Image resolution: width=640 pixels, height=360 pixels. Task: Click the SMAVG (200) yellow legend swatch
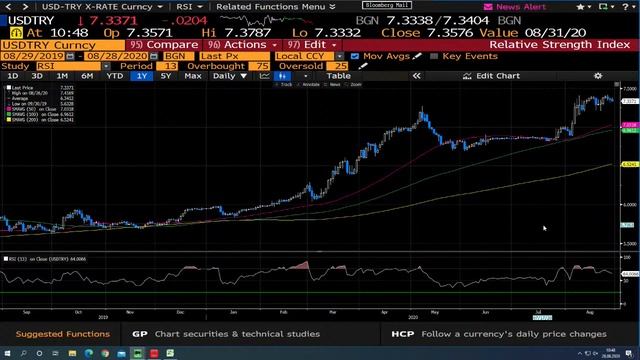click(9, 120)
